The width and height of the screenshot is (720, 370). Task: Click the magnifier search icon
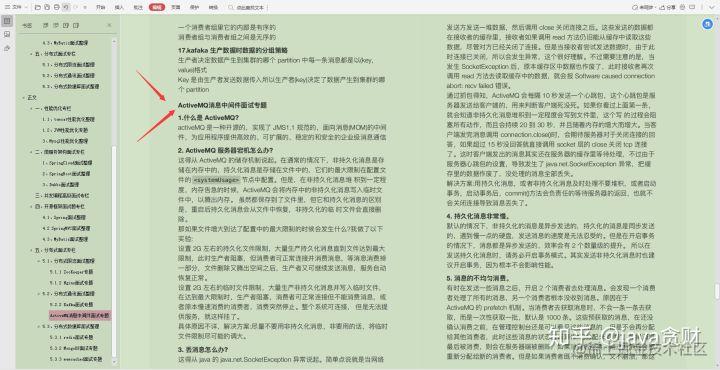(231, 7)
